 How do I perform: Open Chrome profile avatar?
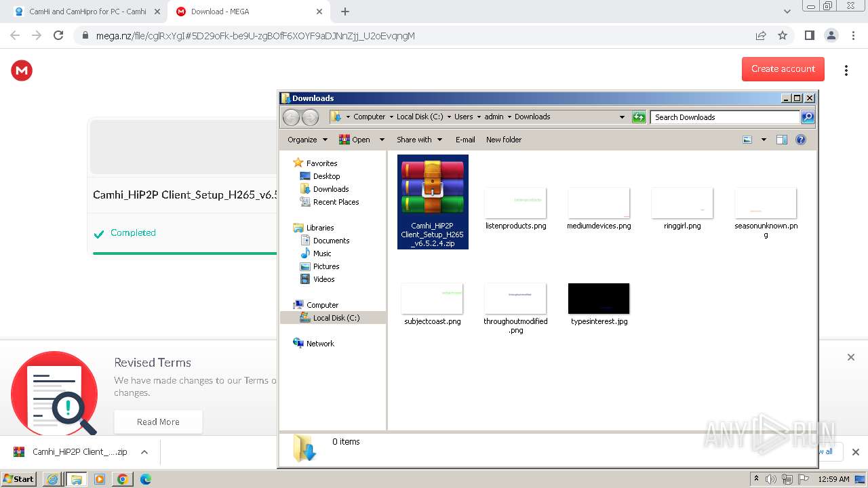(x=831, y=36)
